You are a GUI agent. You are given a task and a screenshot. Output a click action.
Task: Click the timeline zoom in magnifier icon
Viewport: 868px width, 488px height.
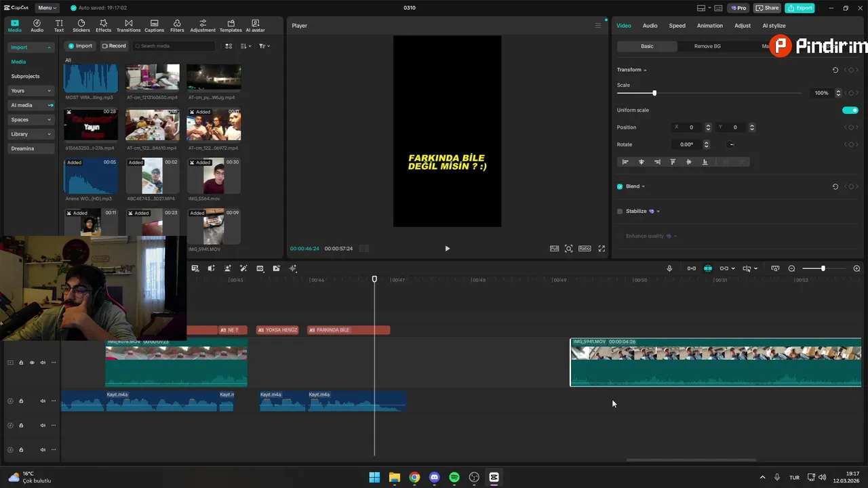click(856, 268)
